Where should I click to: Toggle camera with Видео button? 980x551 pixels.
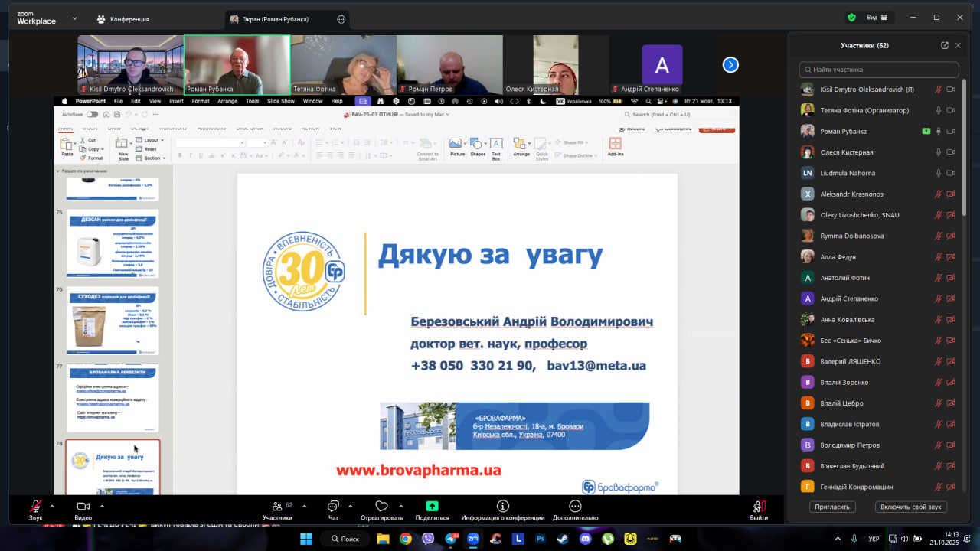pyautogui.click(x=83, y=507)
